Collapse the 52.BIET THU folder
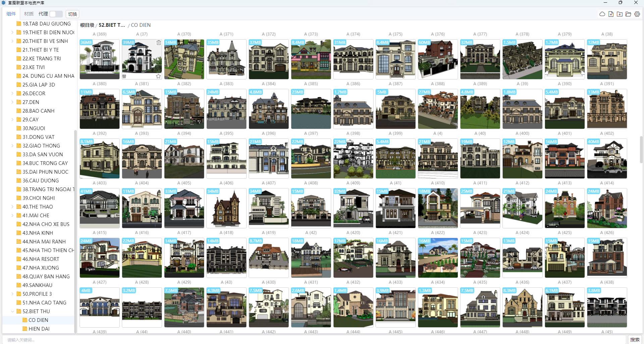The image size is (644, 344). [12, 311]
